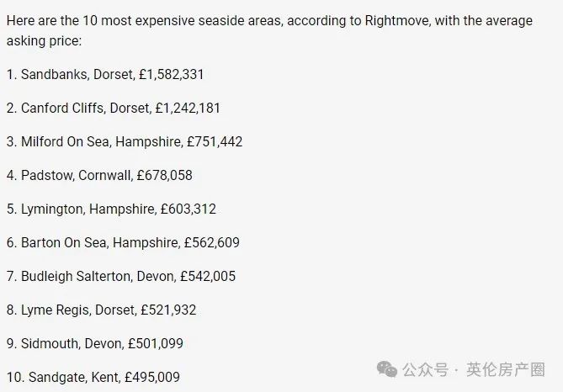
Task: Click the Milford On Sea, Hampshire line
Action: (x=125, y=142)
